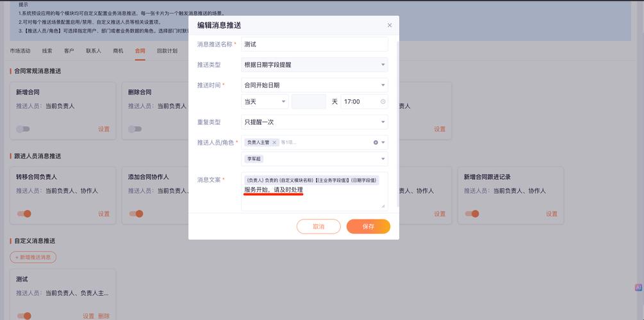Screen dimensions: 644x320
Task: Click the 保存 button
Action: tap(368, 227)
